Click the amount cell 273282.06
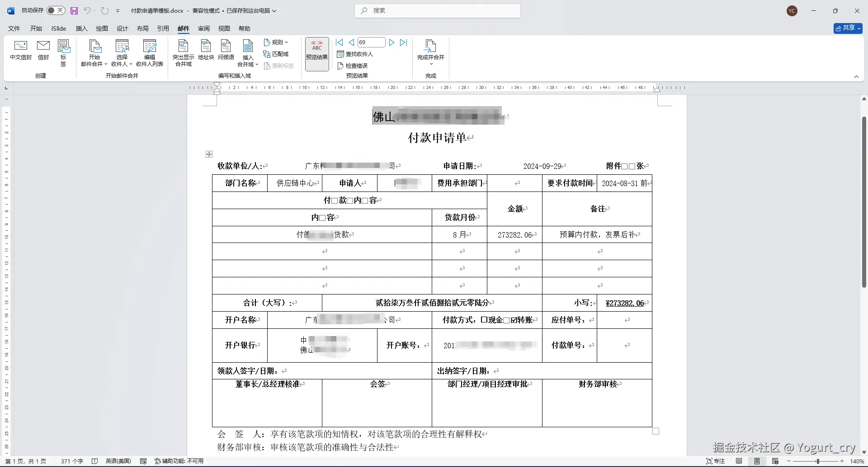Viewport: 868px width, 467px height. click(515, 235)
